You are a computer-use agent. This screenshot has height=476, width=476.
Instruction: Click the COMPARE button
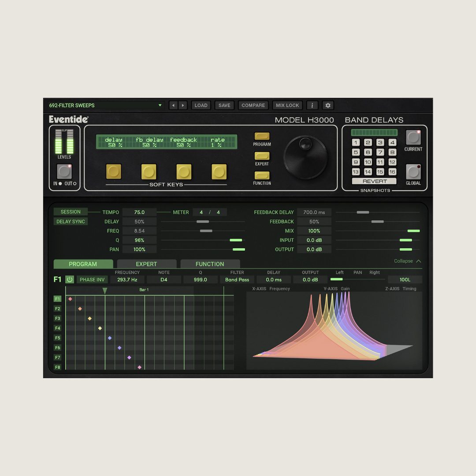click(x=253, y=105)
